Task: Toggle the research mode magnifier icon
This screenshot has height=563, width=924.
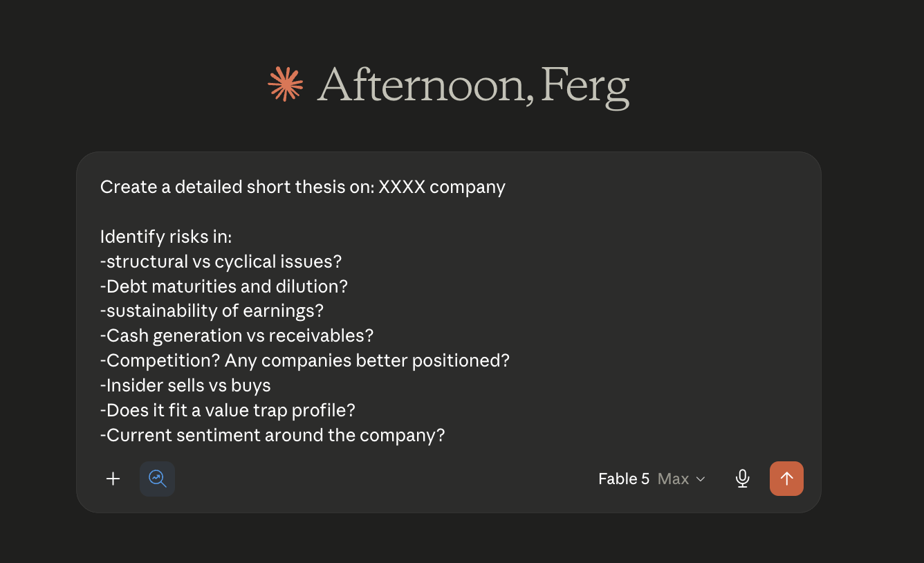Action: (x=157, y=479)
